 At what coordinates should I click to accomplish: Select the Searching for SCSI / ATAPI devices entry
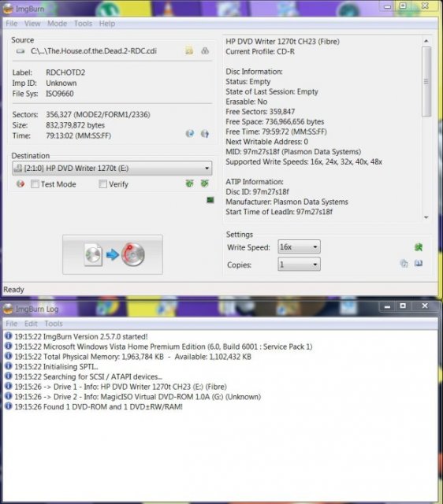(88, 376)
